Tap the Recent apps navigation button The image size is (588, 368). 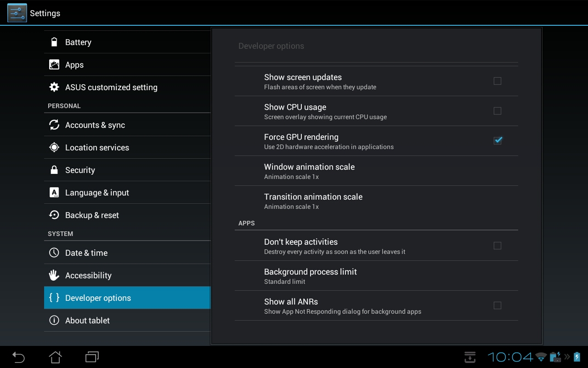[92, 357]
